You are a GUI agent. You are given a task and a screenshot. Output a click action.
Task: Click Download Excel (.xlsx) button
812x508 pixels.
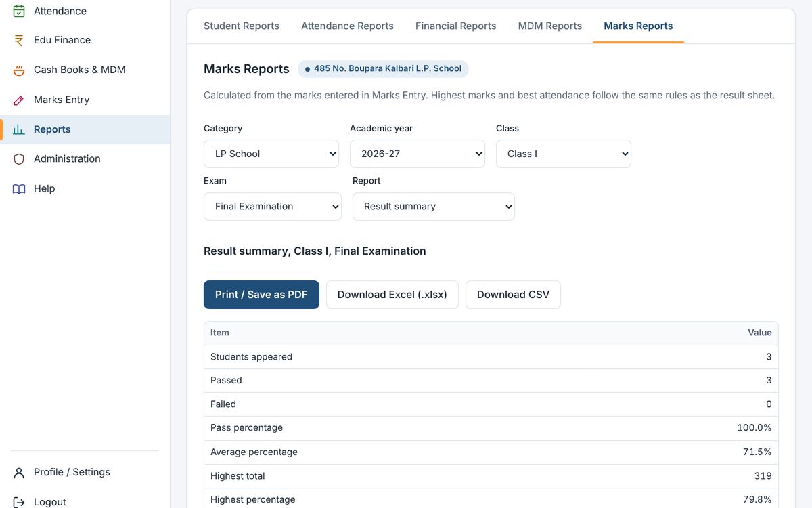pyautogui.click(x=392, y=295)
